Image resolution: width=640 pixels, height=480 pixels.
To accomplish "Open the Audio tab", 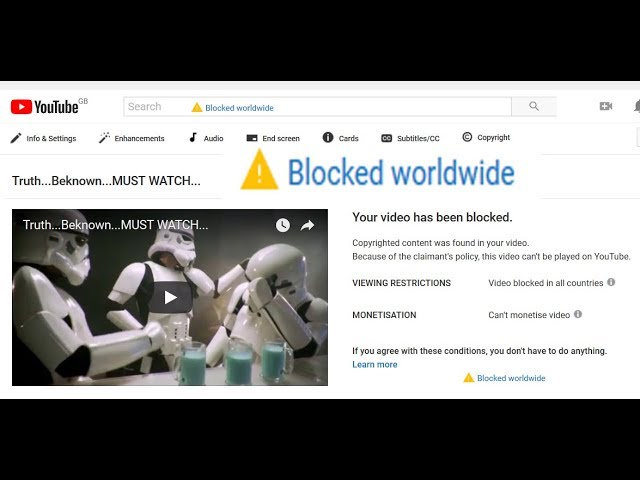I will 206,138.
